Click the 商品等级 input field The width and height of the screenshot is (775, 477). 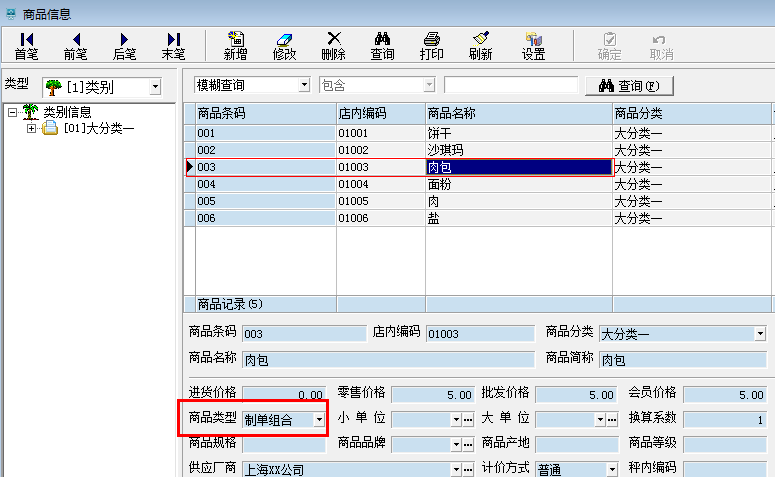(x=725, y=445)
